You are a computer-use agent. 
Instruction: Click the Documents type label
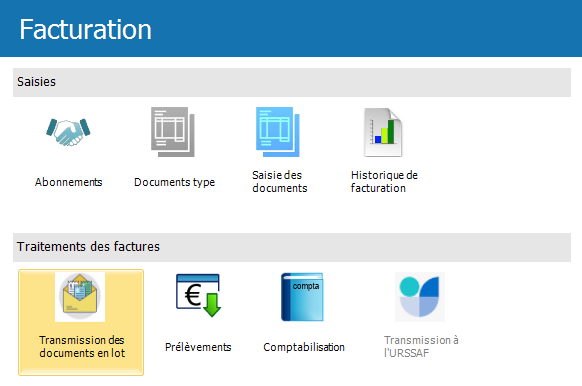(174, 182)
